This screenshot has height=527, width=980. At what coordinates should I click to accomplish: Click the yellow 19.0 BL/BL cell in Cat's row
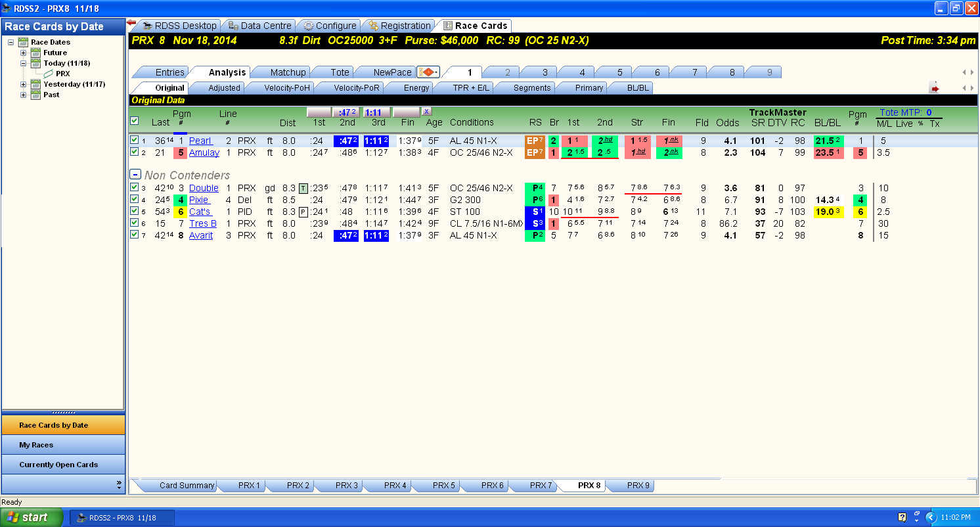click(x=828, y=212)
